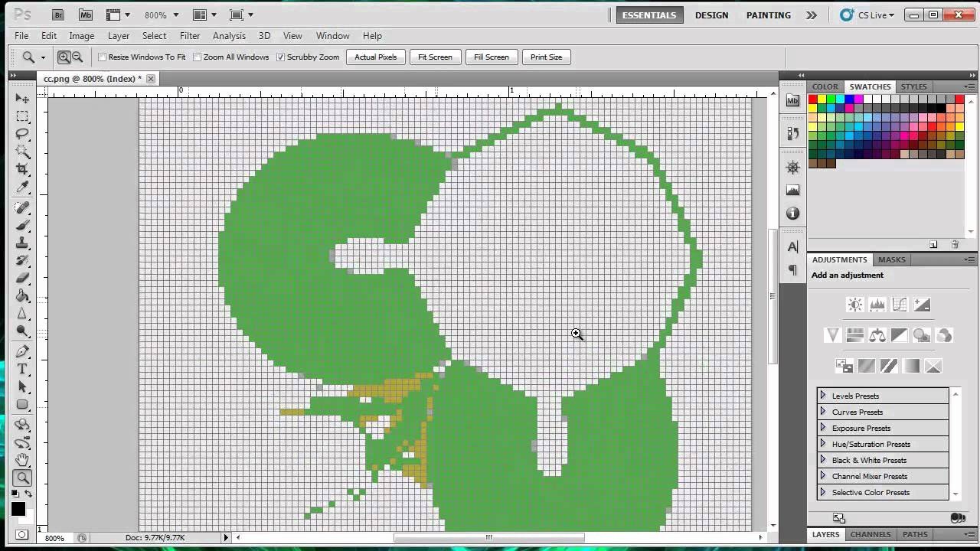Open the Analysis menu
Image resolution: width=980 pixels, height=551 pixels.
(229, 36)
